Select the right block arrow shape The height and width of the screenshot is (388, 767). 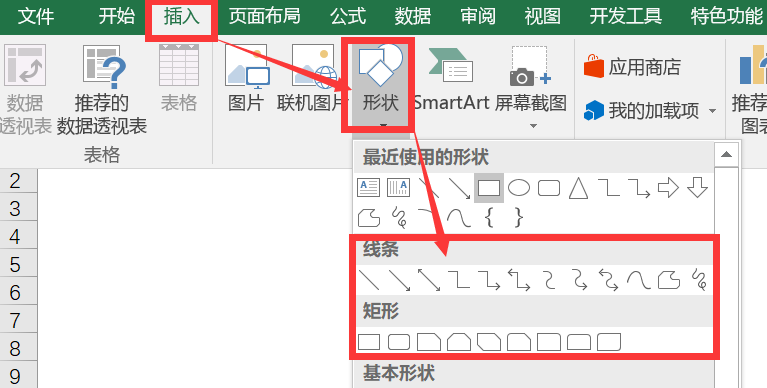coord(668,187)
